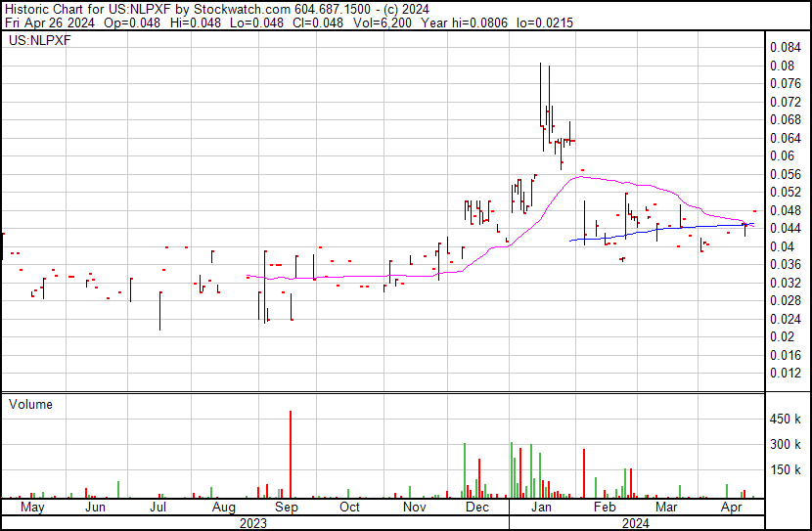The image size is (812, 531).
Task: Click the Apr month label
Action: coord(731,508)
